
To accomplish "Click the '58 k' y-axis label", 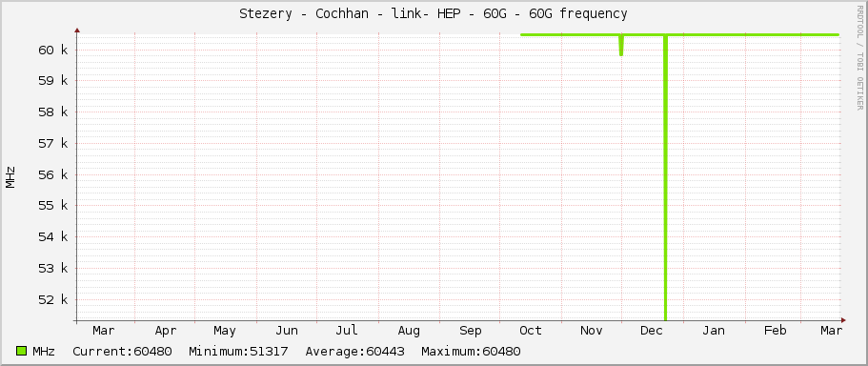I will click(x=54, y=112).
